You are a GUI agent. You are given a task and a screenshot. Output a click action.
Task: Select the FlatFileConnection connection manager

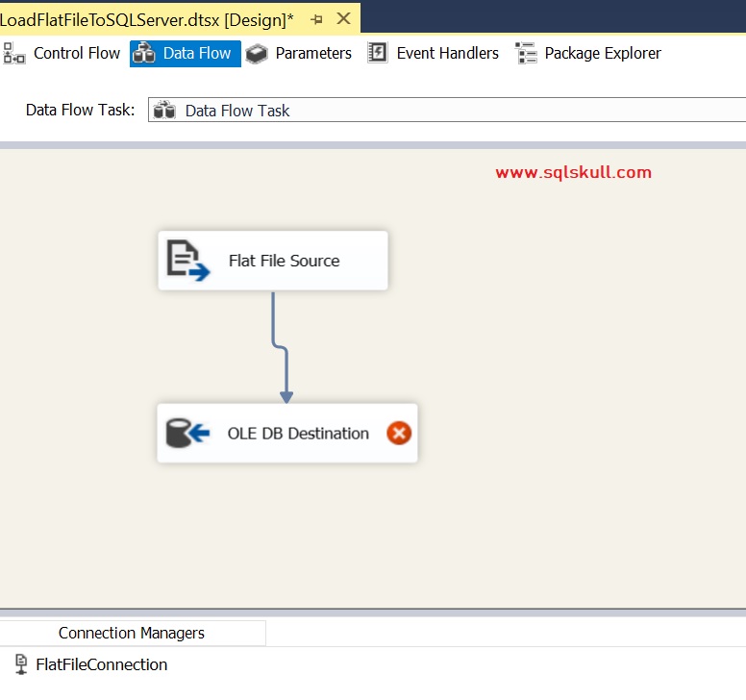[x=91, y=664]
